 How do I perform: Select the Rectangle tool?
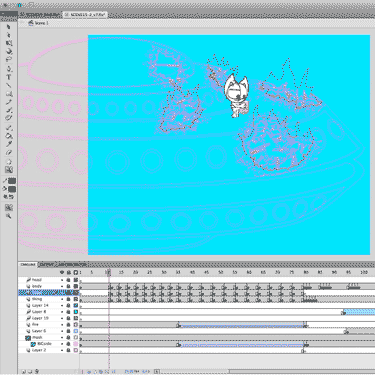(9, 94)
